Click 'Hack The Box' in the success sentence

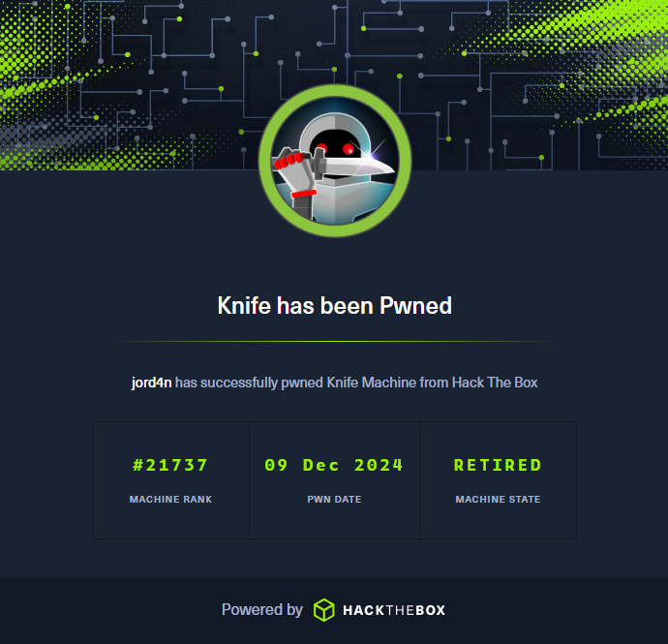(x=495, y=383)
